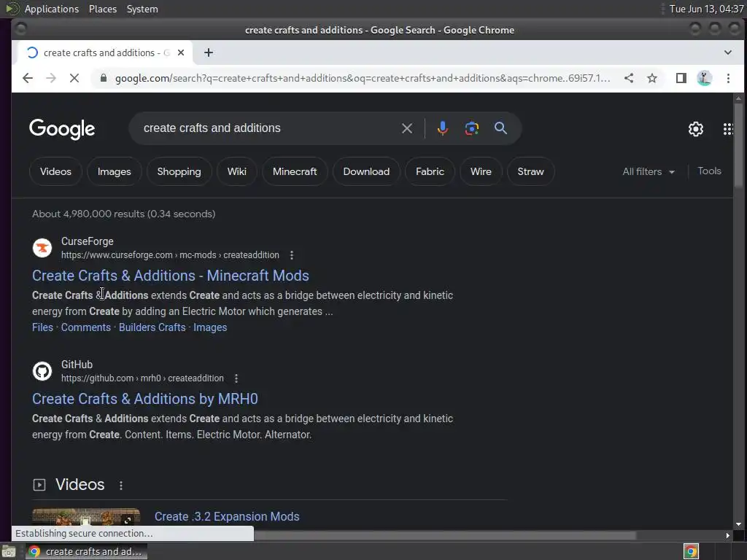The image size is (747, 560).
Task: Open the Tools options
Action: (x=709, y=171)
